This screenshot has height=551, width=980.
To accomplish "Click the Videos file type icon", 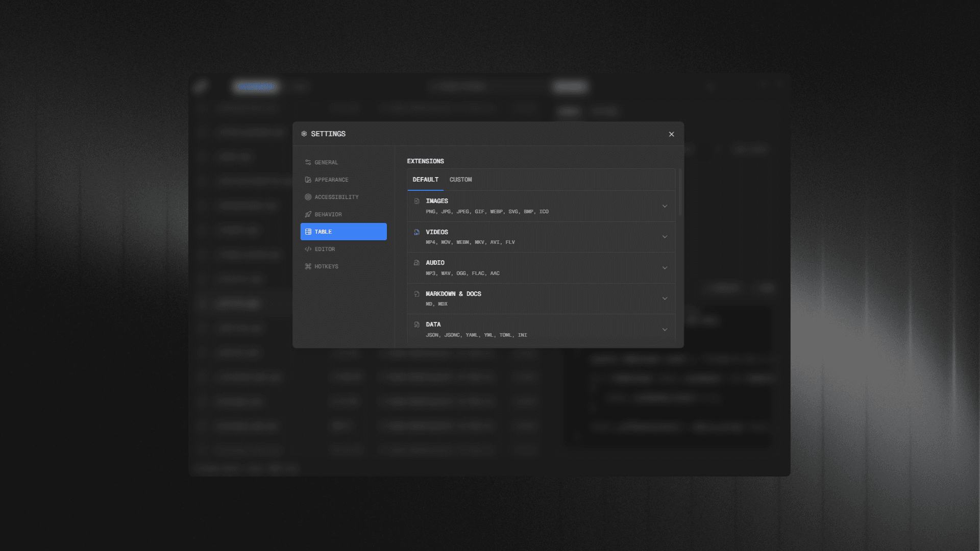I will pyautogui.click(x=417, y=232).
